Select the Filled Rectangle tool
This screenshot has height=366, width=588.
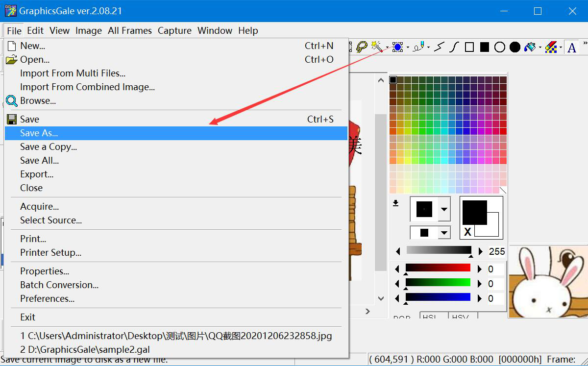coord(485,47)
